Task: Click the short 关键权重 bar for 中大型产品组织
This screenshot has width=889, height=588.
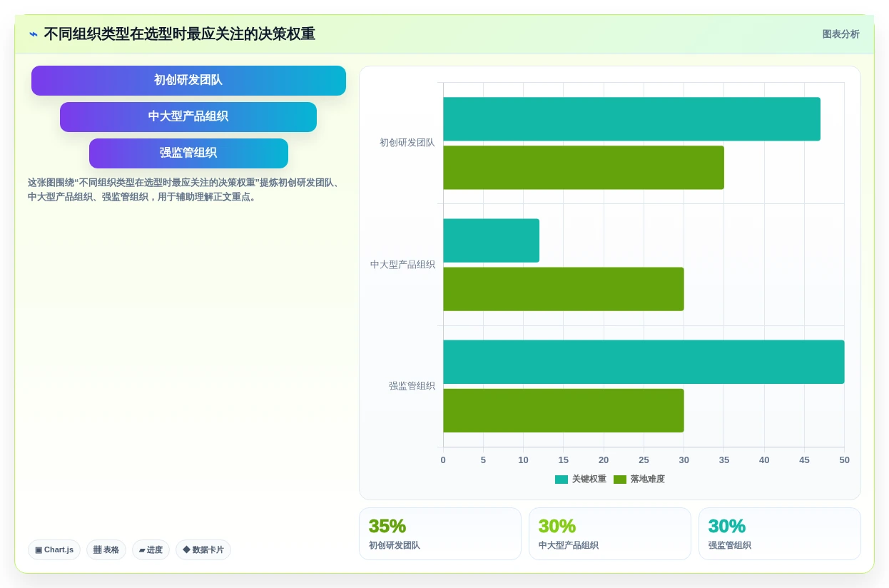Action: [491, 240]
